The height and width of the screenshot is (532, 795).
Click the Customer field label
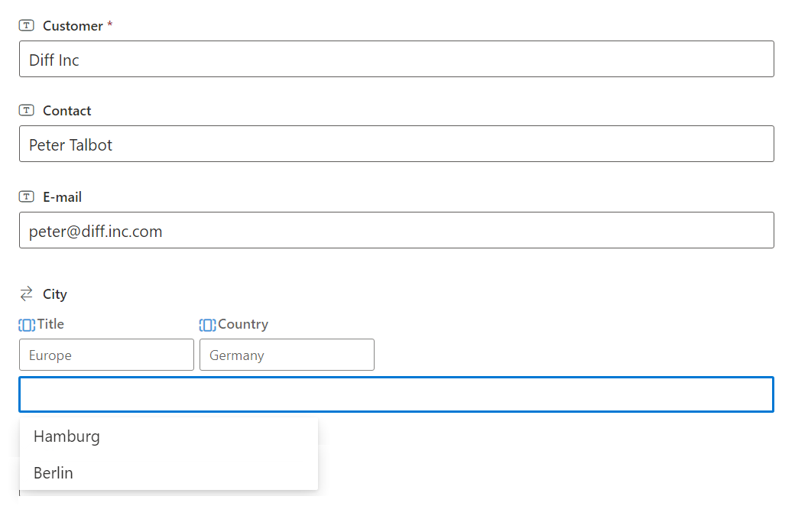[x=73, y=26]
